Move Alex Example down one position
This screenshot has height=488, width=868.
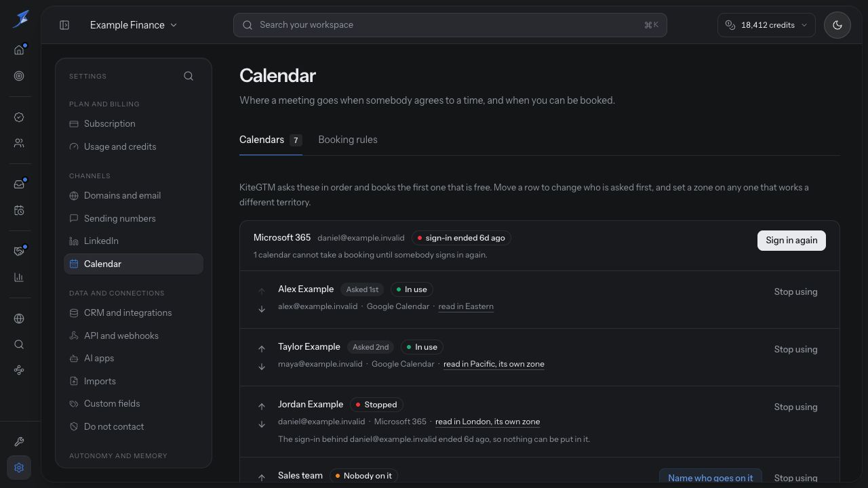pyautogui.click(x=262, y=309)
